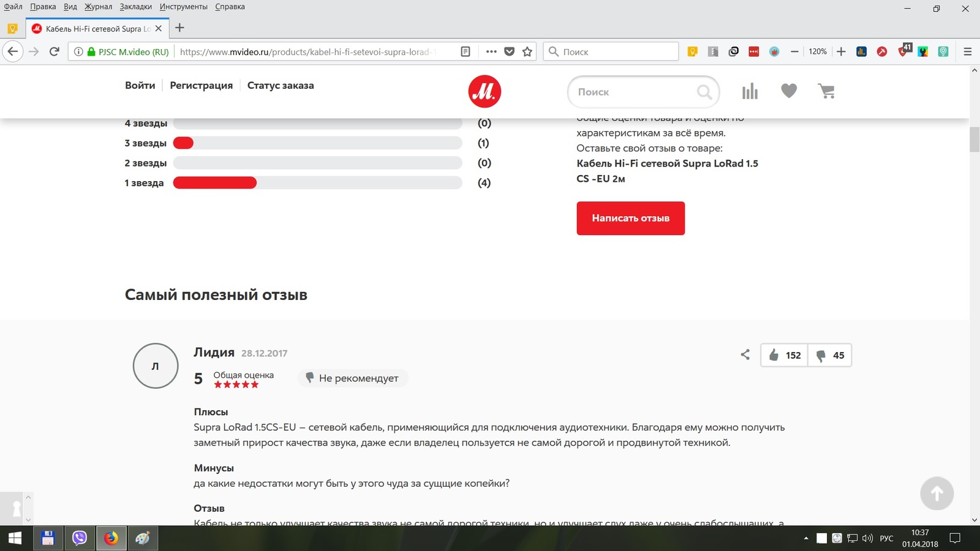
Task: Reset the 120% zoom level
Action: click(818, 52)
